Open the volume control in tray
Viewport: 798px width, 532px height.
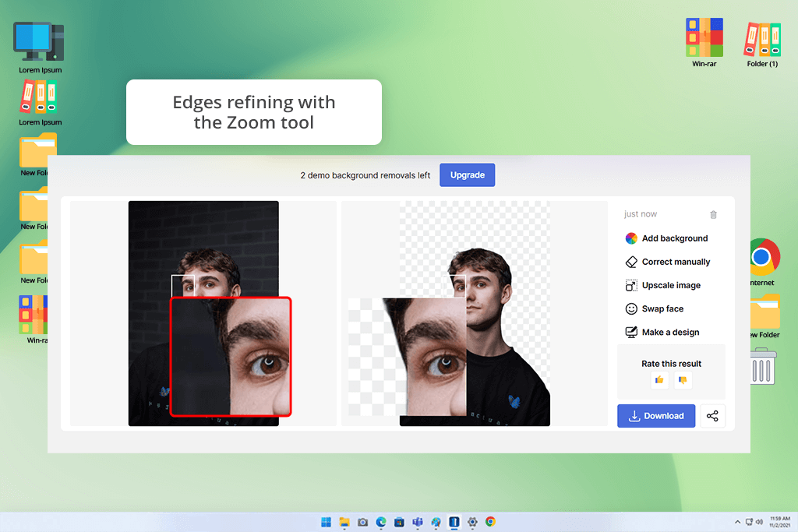[759, 522]
